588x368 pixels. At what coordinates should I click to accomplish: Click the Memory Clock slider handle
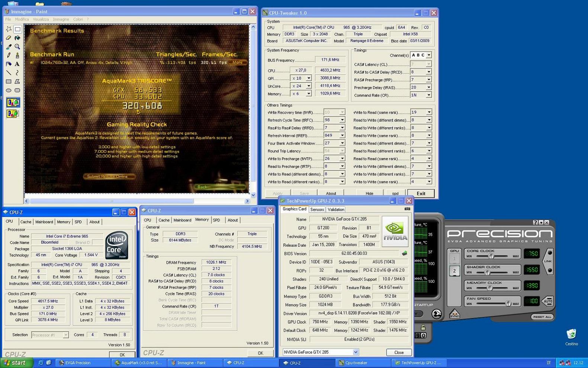pyautogui.click(x=489, y=288)
